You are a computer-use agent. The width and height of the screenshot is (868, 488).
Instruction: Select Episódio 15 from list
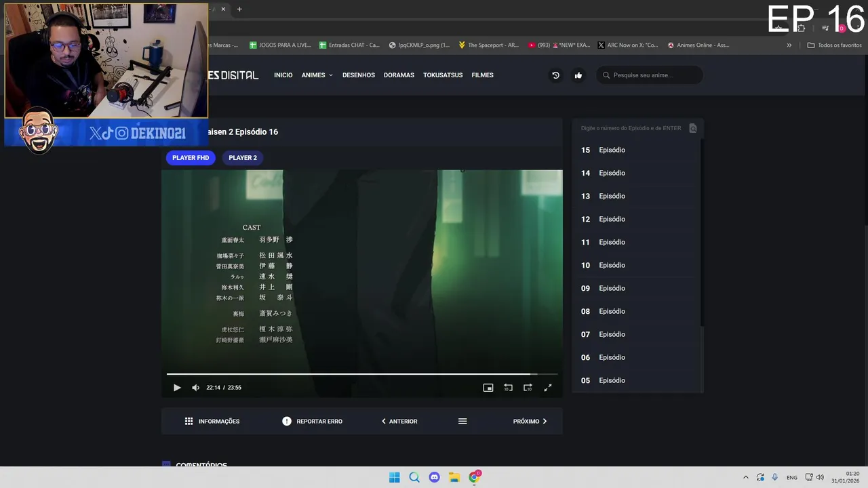coord(636,150)
